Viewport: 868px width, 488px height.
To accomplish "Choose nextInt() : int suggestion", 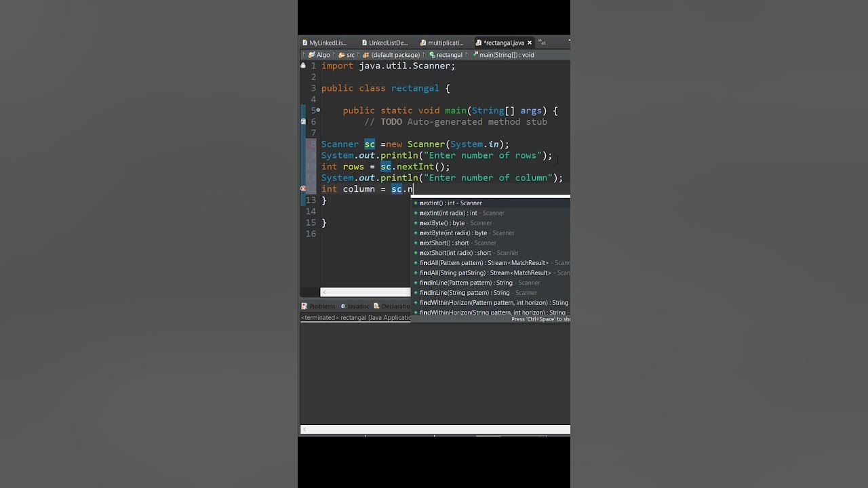I will tap(492, 203).
